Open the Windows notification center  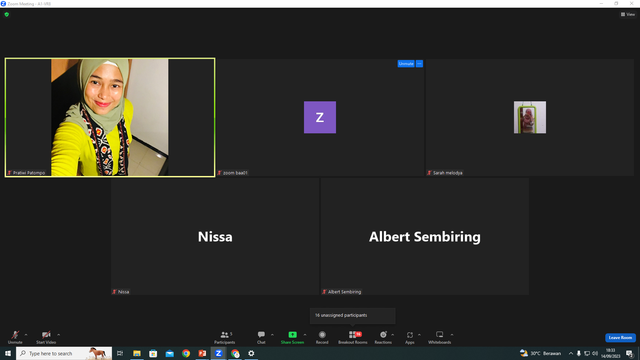(629, 353)
